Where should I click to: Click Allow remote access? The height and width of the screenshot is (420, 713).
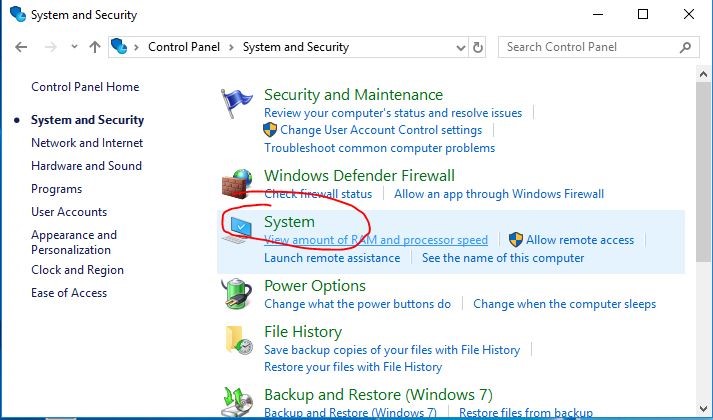580,240
